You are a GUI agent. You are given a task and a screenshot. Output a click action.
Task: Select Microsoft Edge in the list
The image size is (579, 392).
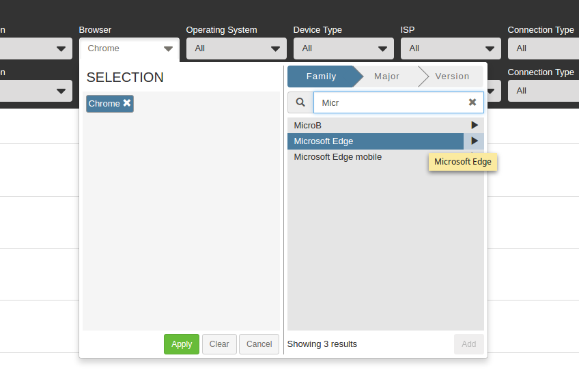pos(375,141)
